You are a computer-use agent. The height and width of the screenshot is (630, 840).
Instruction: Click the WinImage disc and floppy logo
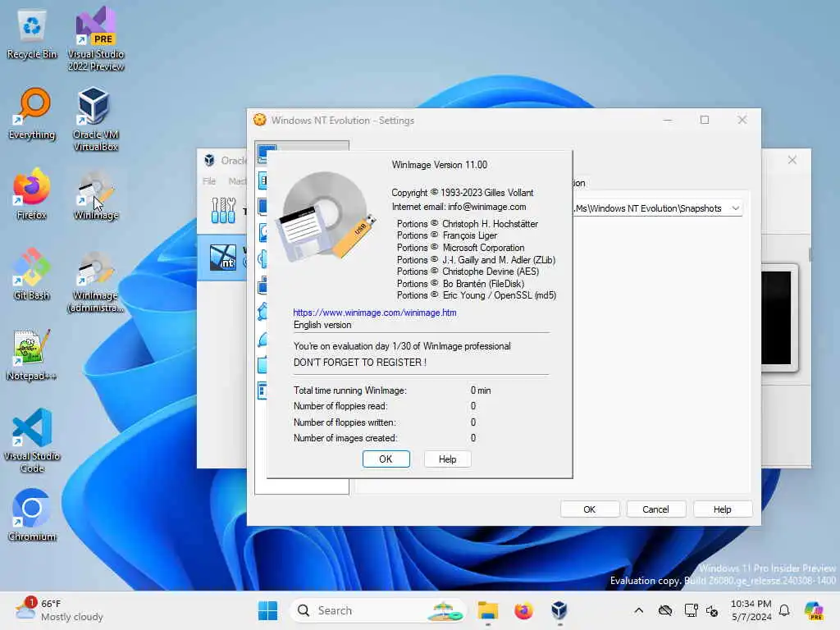[326, 217]
